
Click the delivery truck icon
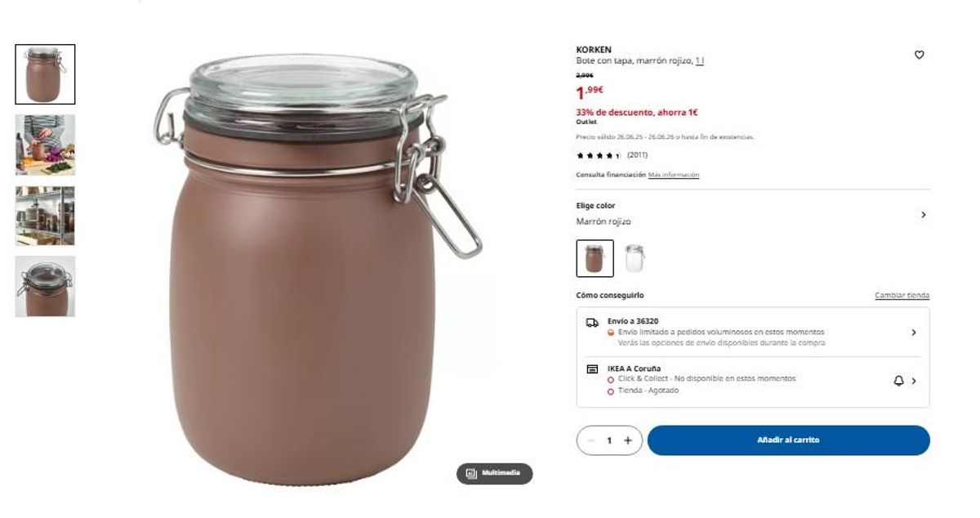tap(592, 323)
